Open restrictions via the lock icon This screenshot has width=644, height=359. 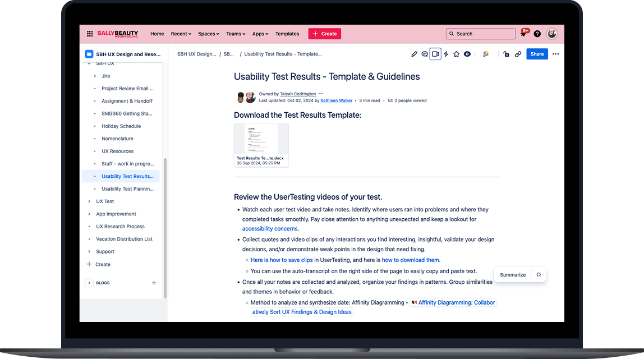[x=506, y=54]
